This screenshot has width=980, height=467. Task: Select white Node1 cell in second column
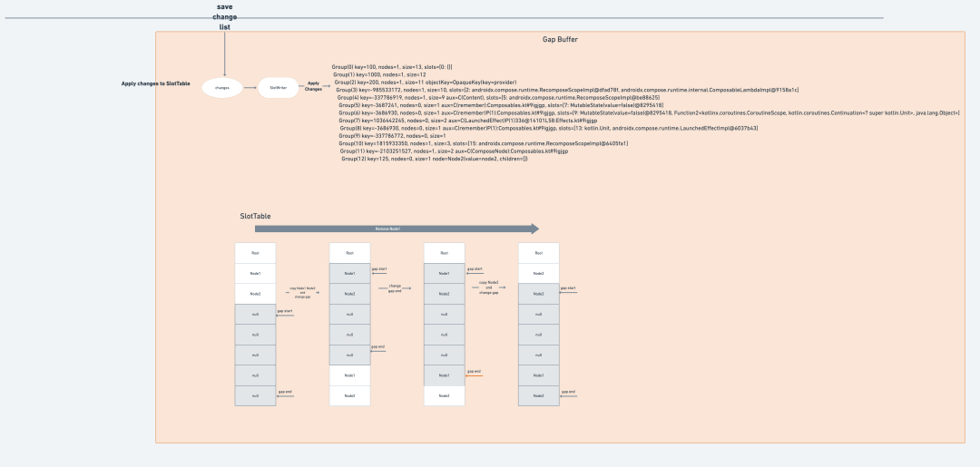point(349,375)
